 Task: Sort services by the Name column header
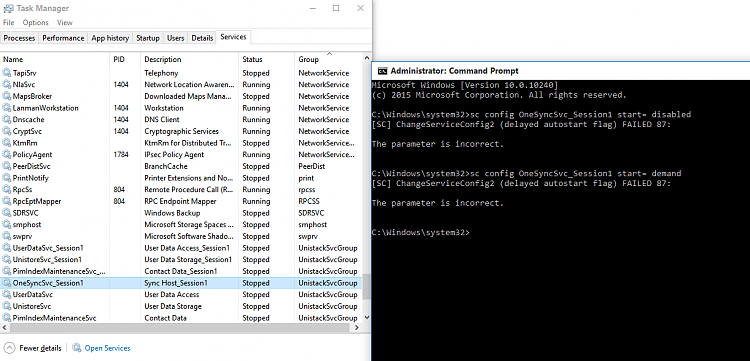tap(55, 59)
